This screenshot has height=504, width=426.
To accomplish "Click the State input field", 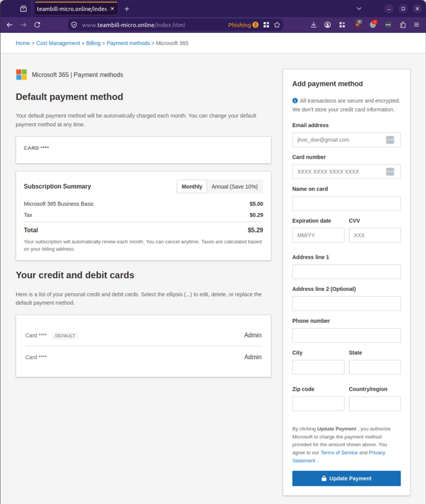I will [x=375, y=367].
